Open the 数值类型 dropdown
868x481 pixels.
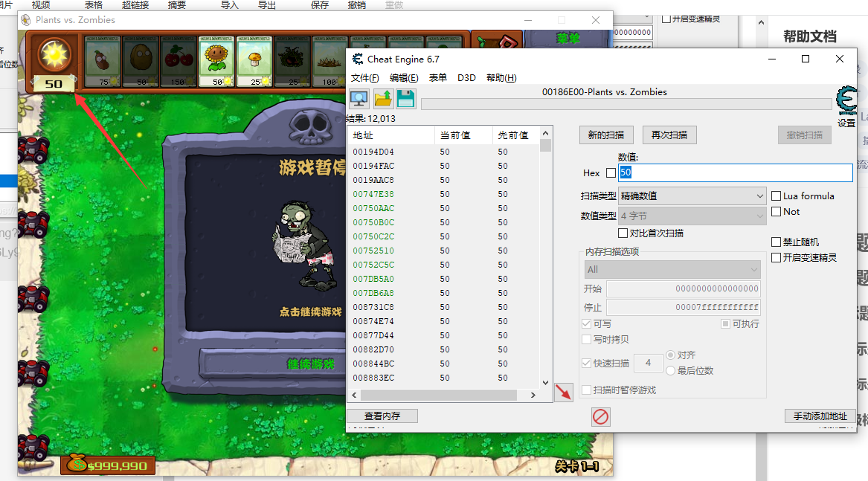tap(692, 216)
